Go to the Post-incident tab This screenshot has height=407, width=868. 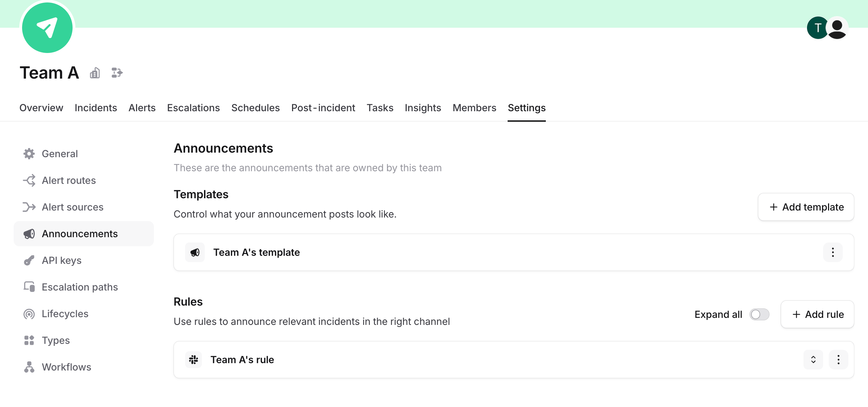323,108
